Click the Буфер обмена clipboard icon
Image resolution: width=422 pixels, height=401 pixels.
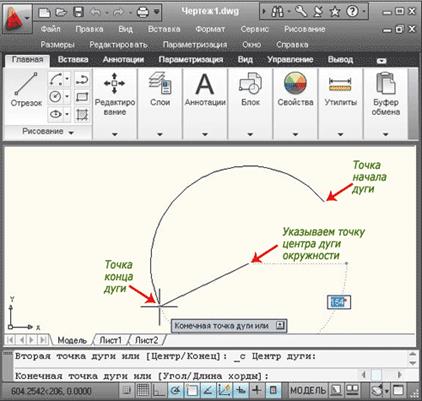[x=385, y=83]
